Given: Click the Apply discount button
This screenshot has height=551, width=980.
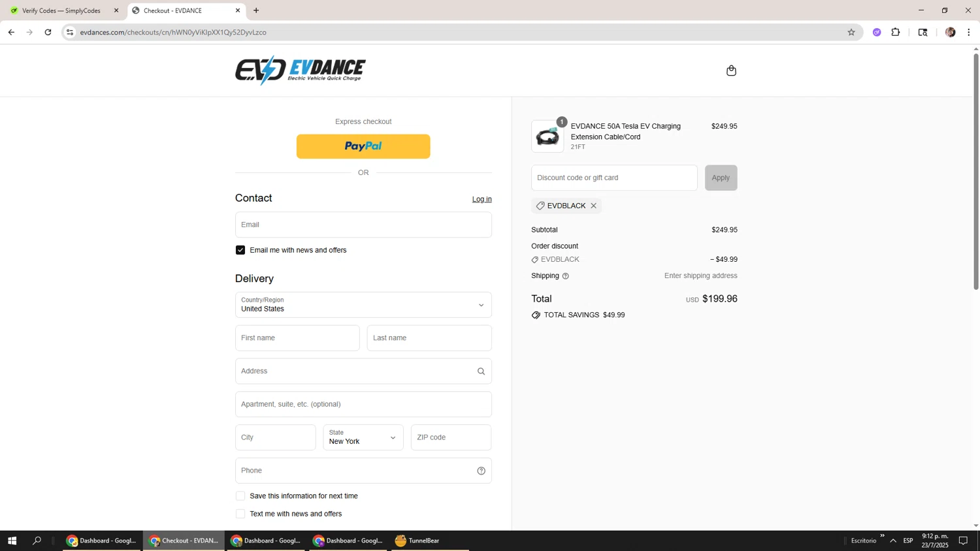Looking at the screenshot, I should [x=721, y=178].
